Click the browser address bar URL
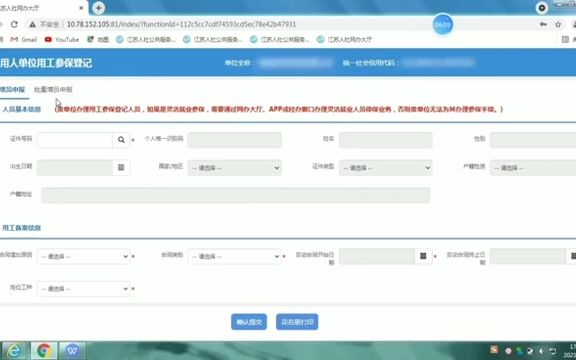This screenshot has height=360, width=576. (x=181, y=24)
